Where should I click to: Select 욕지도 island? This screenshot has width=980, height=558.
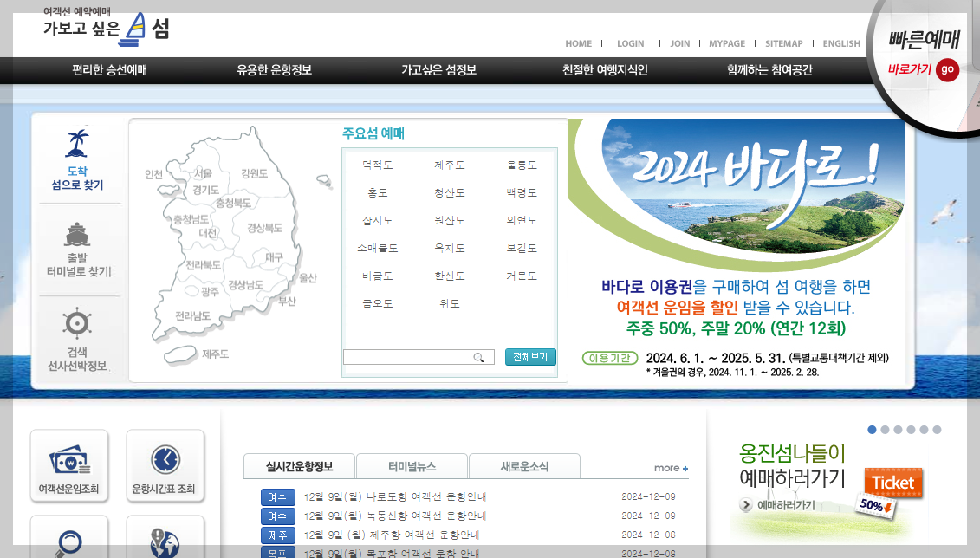[x=450, y=248]
